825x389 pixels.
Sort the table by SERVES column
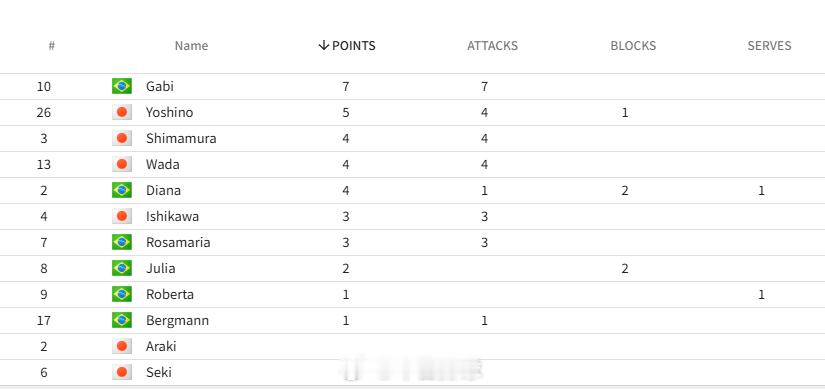click(769, 46)
